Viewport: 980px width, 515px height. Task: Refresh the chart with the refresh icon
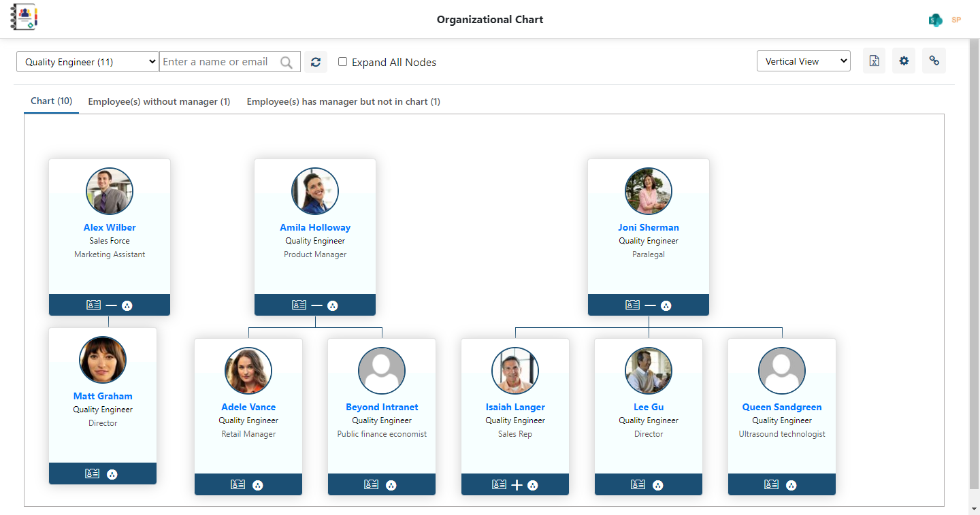click(x=315, y=61)
